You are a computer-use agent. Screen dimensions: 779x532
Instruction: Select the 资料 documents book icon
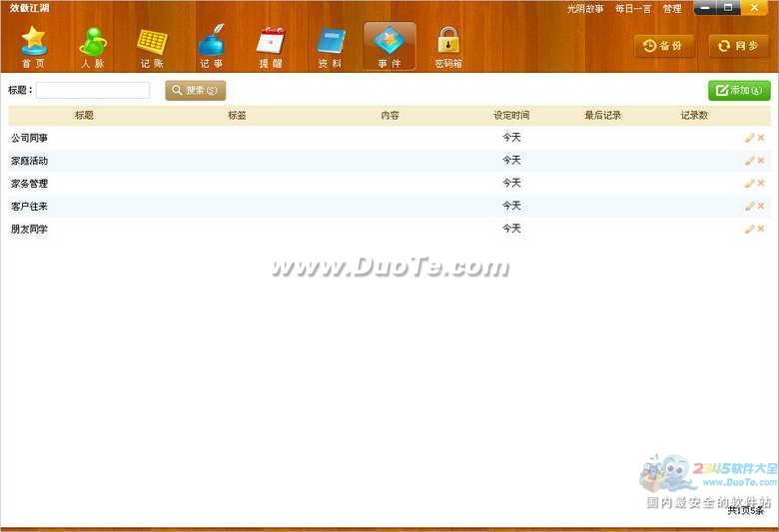(330, 45)
